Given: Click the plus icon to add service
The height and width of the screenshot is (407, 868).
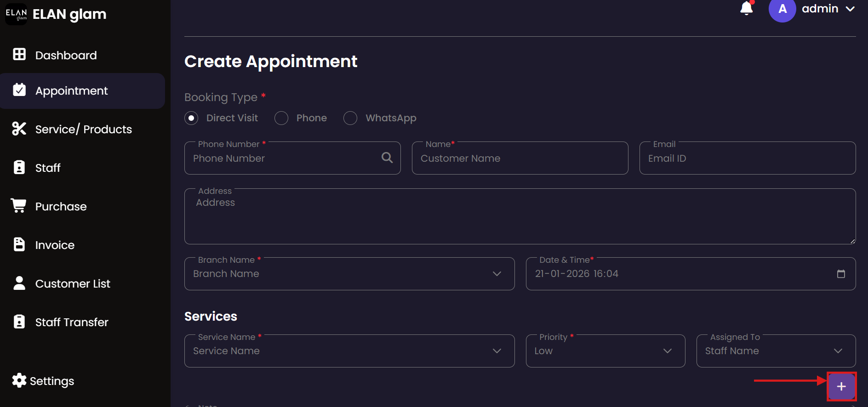Looking at the screenshot, I should click(x=841, y=386).
